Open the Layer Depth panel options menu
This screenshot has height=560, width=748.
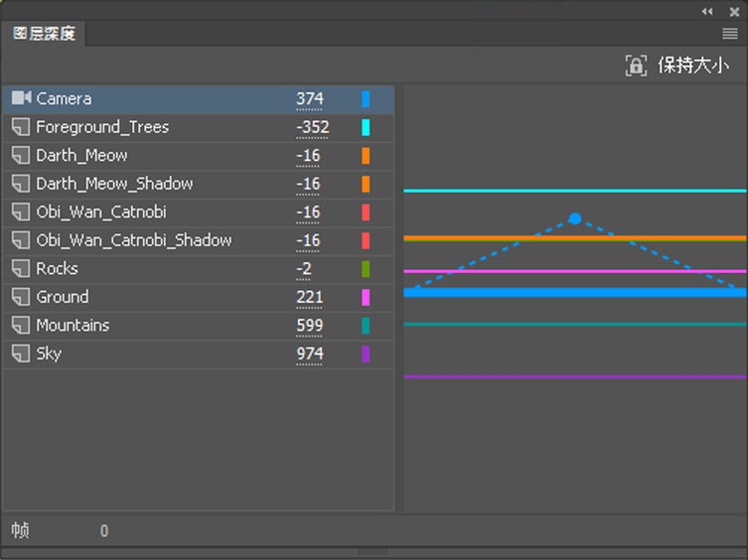[730, 33]
